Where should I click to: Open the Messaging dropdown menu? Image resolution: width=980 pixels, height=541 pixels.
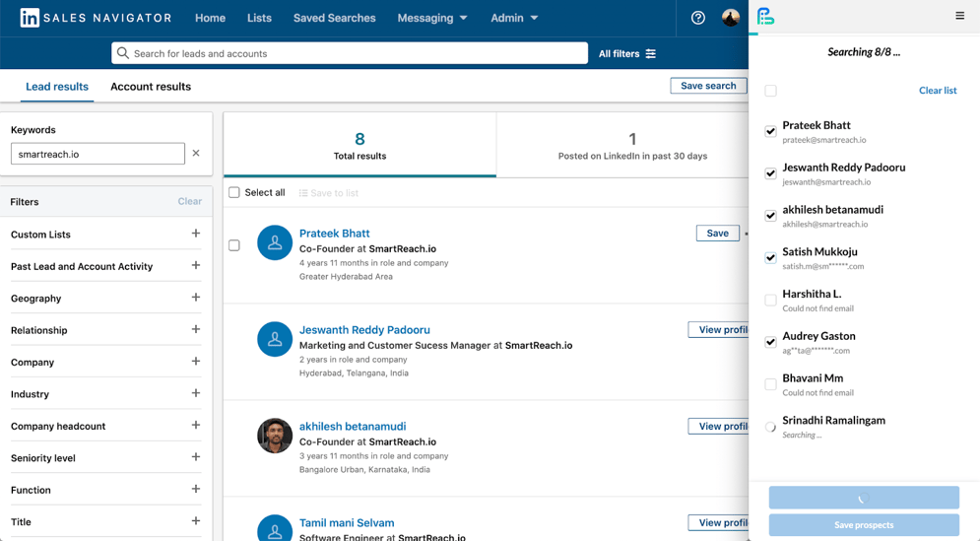pyautogui.click(x=431, y=18)
